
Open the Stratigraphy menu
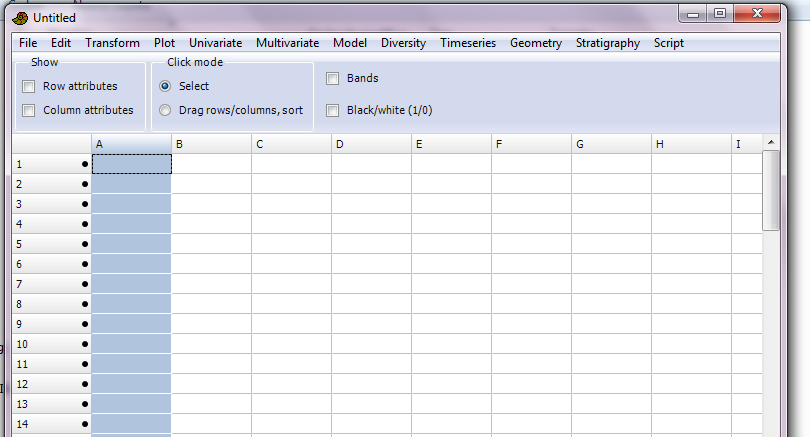click(x=608, y=43)
